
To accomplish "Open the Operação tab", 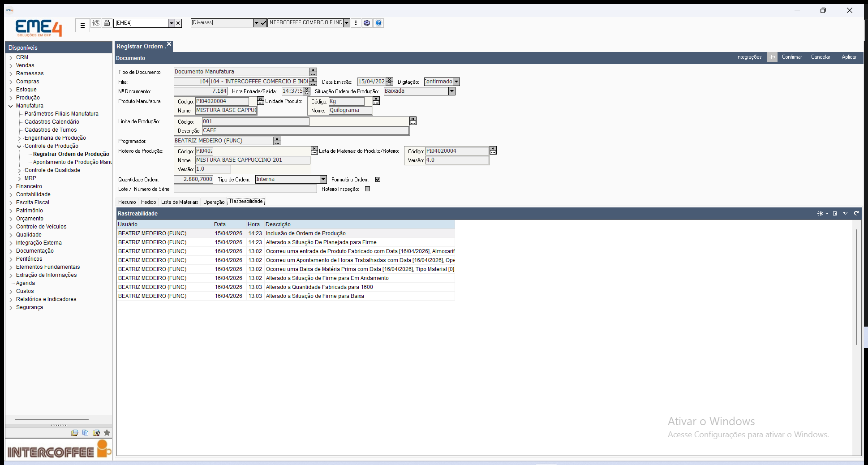I will point(214,202).
